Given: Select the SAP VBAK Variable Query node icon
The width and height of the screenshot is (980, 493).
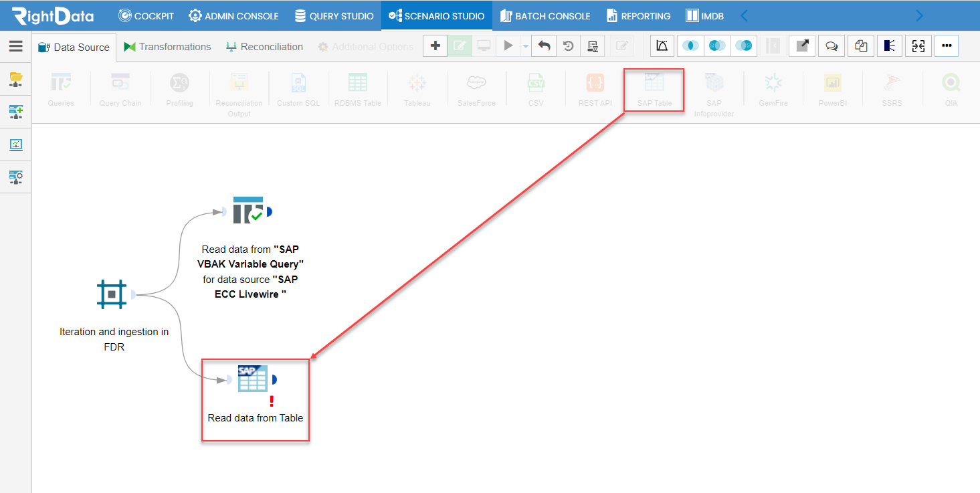Looking at the screenshot, I should point(248,211).
